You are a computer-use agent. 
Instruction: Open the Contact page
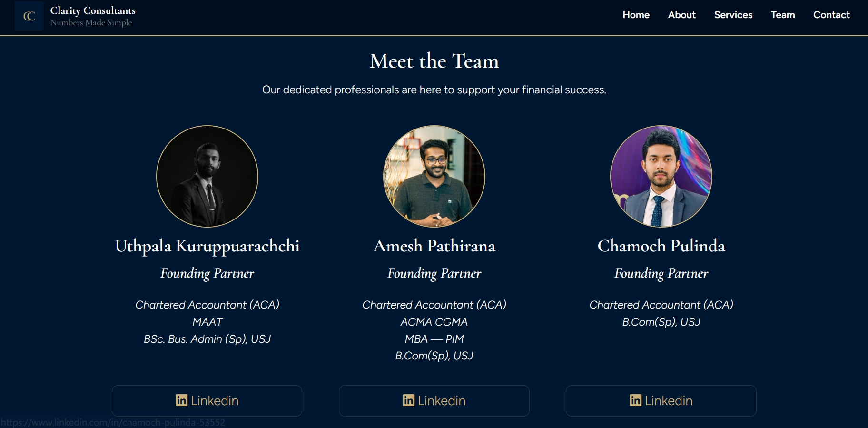click(831, 15)
